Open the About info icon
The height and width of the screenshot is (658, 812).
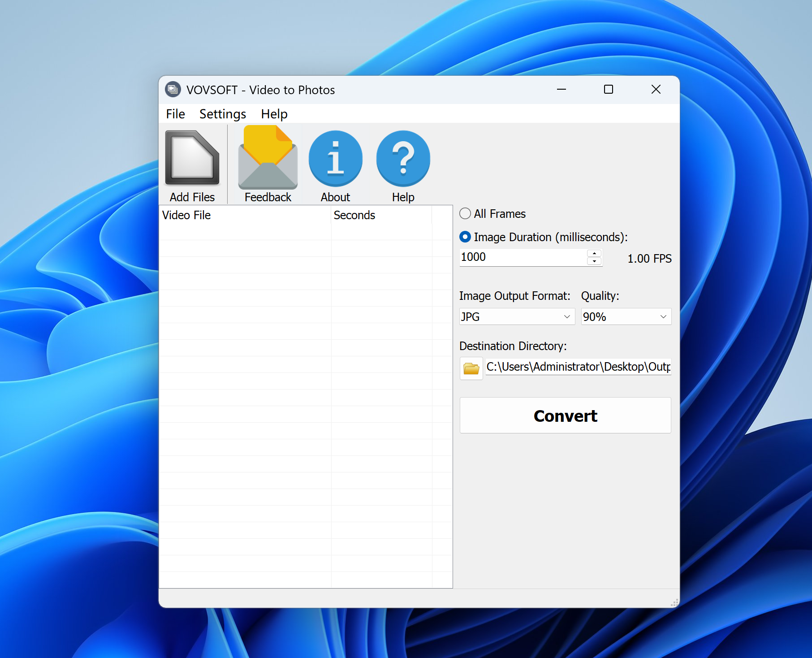click(335, 159)
